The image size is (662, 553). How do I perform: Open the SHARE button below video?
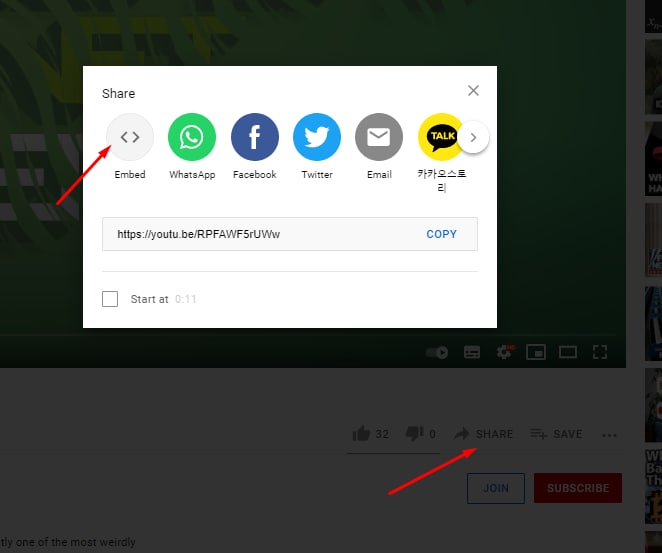[483, 434]
